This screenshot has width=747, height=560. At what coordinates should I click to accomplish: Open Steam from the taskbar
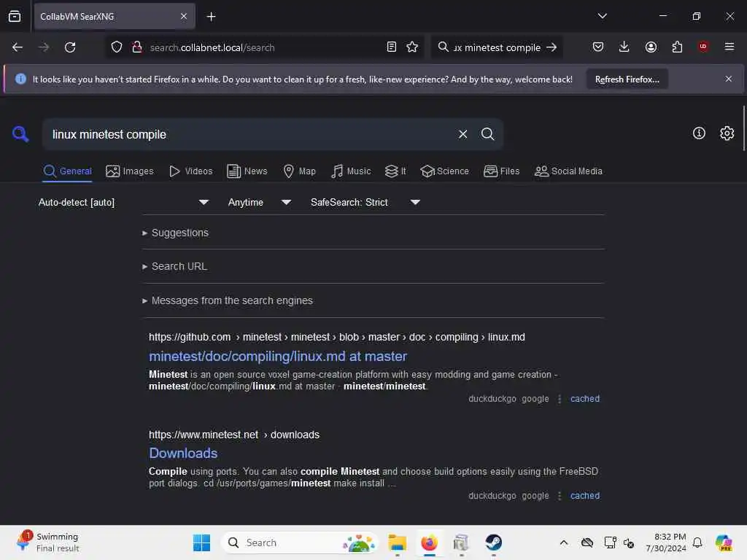(x=494, y=542)
